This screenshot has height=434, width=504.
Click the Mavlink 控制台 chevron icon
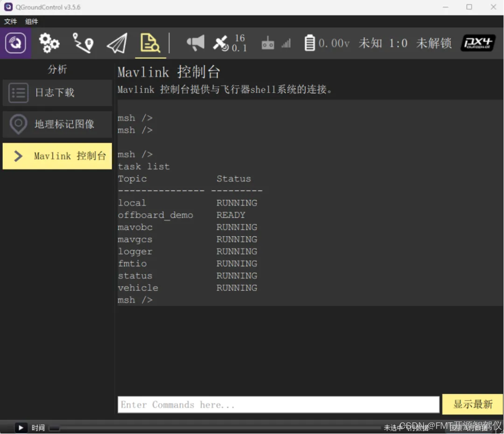pos(18,156)
